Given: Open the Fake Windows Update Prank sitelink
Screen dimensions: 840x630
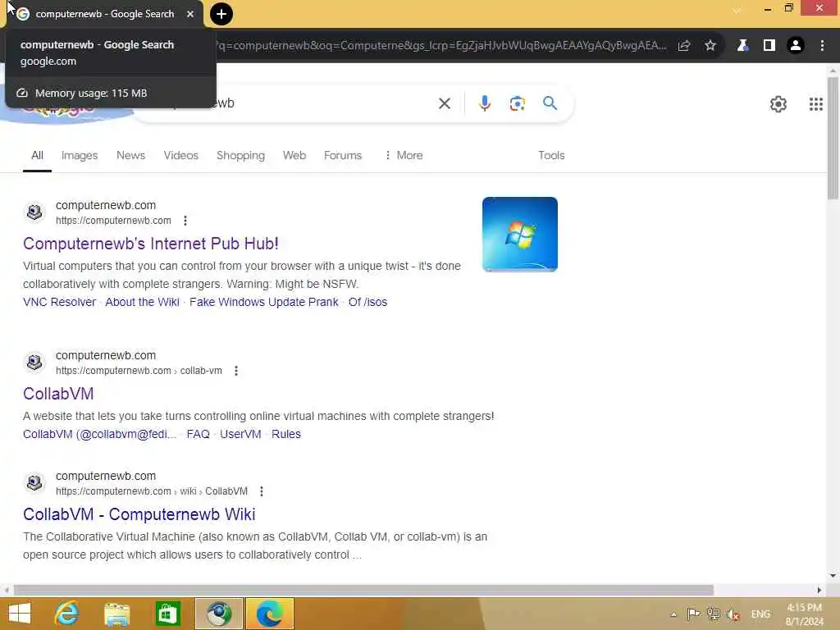Looking at the screenshot, I should [x=263, y=302].
